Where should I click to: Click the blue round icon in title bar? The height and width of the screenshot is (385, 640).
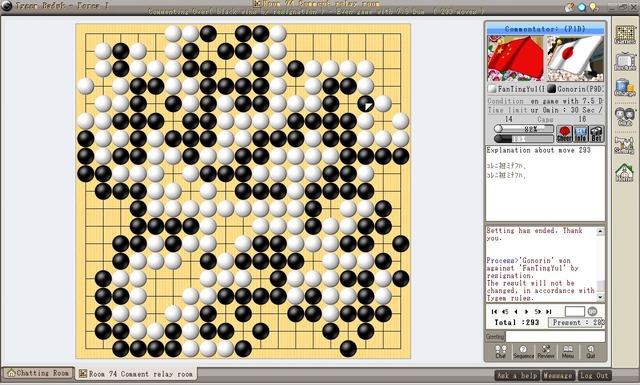pos(582,7)
